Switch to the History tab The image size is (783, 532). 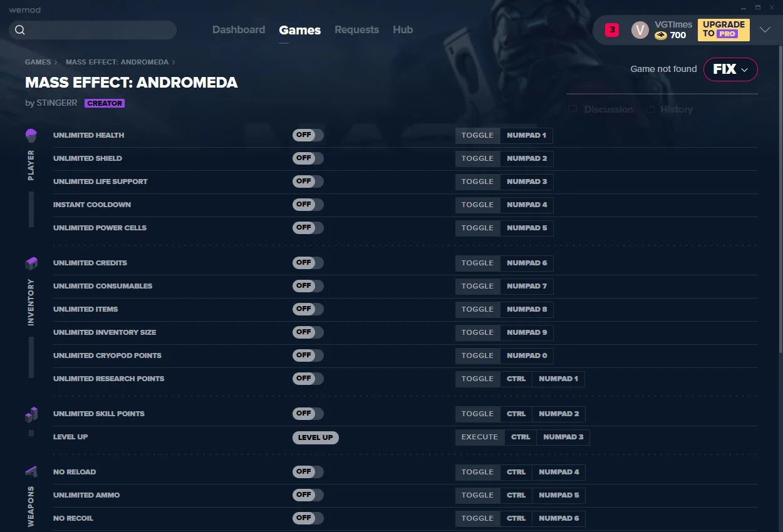click(x=677, y=110)
